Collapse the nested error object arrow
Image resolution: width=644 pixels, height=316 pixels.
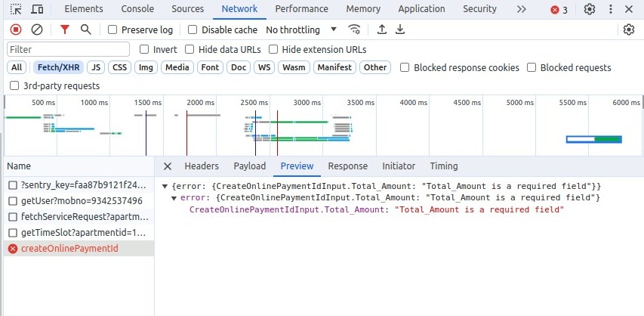point(174,198)
